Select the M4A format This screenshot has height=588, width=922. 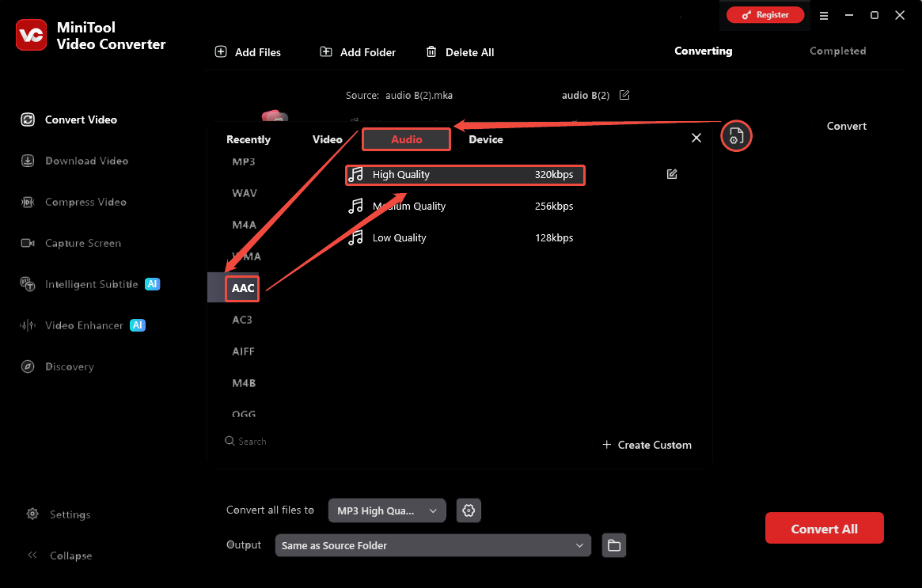pyautogui.click(x=244, y=225)
